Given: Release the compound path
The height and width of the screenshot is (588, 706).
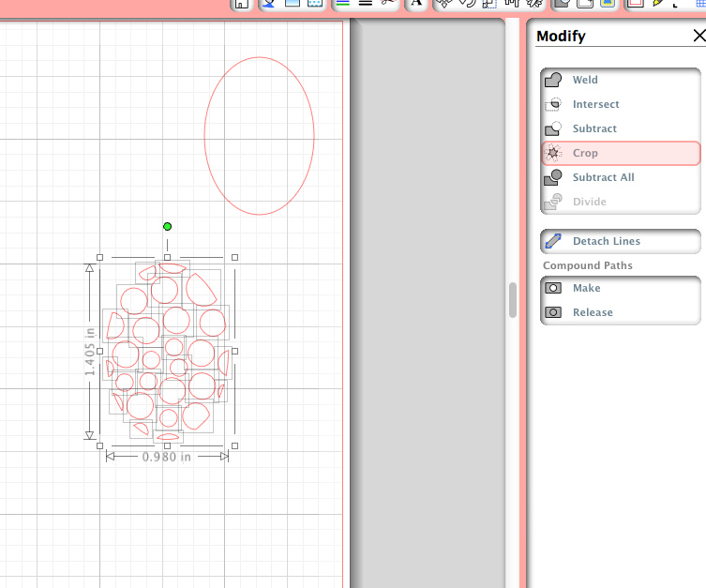Looking at the screenshot, I should pyautogui.click(x=621, y=312).
